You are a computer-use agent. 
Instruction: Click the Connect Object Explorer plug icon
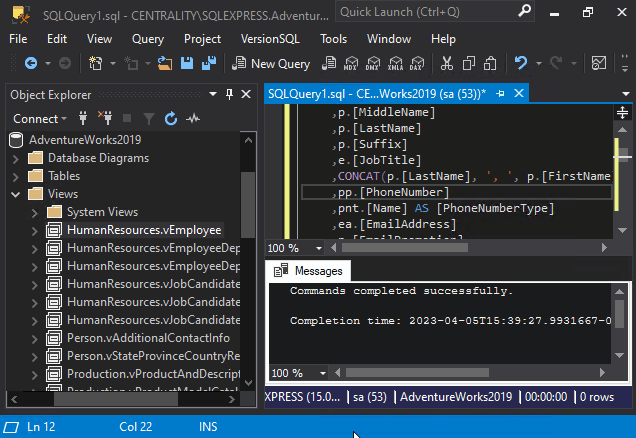point(83,118)
